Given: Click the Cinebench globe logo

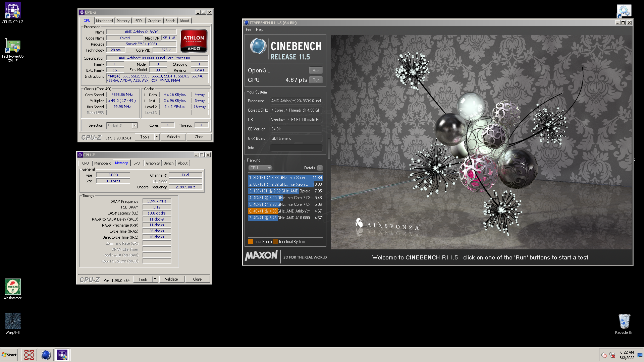Looking at the screenshot, I should click(258, 46).
